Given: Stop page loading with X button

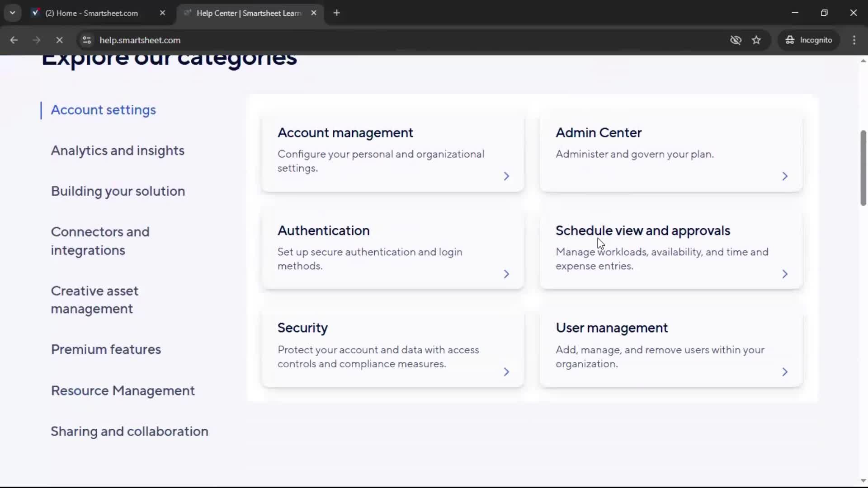Looking at the screenshot, I should 59,40.
